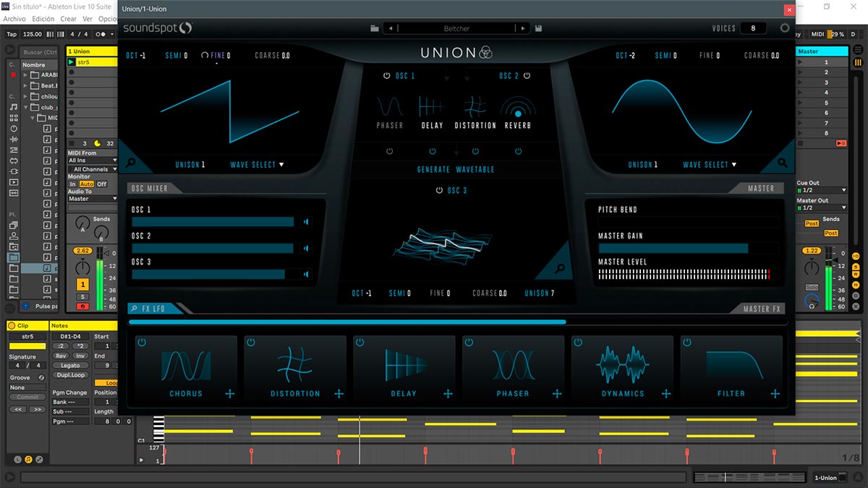Open the Audio To Master dropdown
The width and height of the screenshot is (868, 488).
tap(93, 199)
